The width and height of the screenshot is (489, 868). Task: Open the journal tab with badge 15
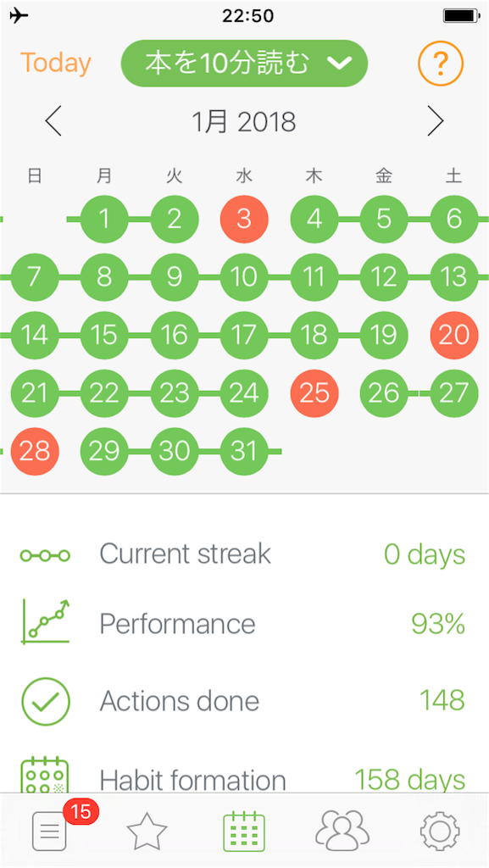(x=50, y=831)
